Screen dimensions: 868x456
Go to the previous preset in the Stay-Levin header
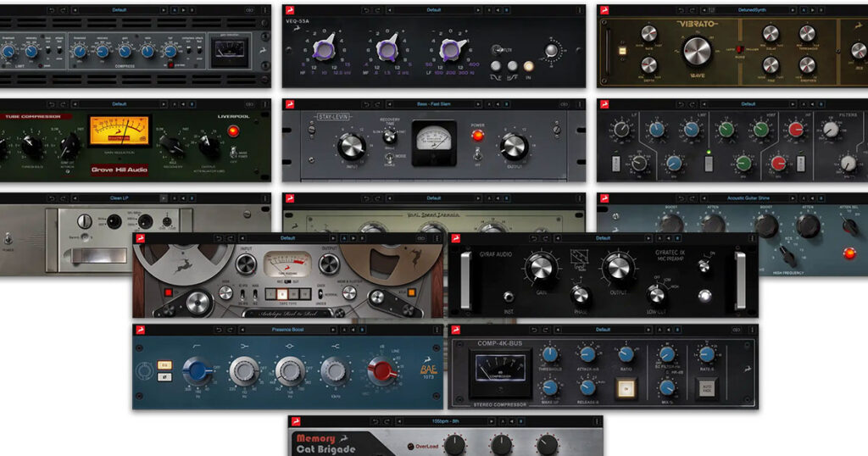390,104
